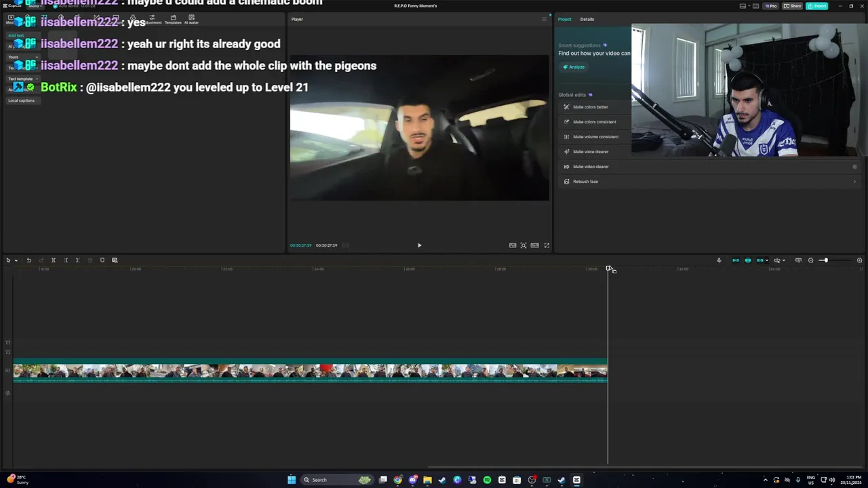Switch to the Details tab

pyautogui.click(x=587, y=19)
